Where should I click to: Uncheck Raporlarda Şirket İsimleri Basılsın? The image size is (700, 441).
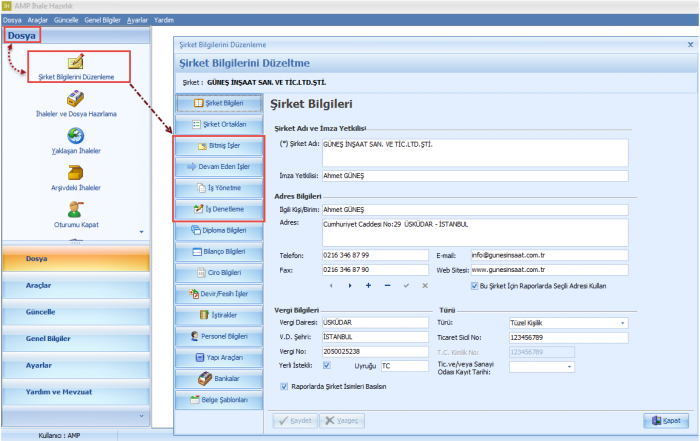[285, 386]
